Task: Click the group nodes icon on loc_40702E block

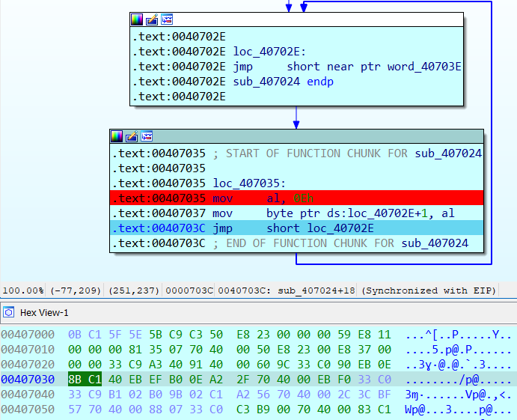Action: [167, 19]
